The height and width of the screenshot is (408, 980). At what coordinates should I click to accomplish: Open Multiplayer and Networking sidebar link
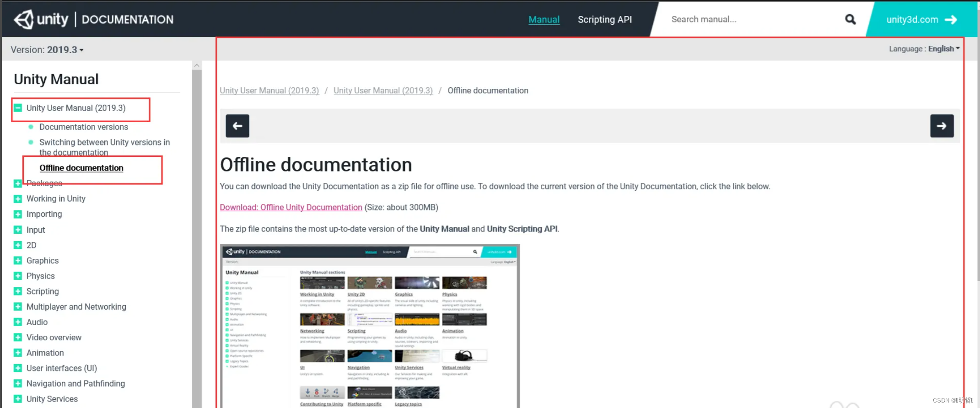click(76, 306)
